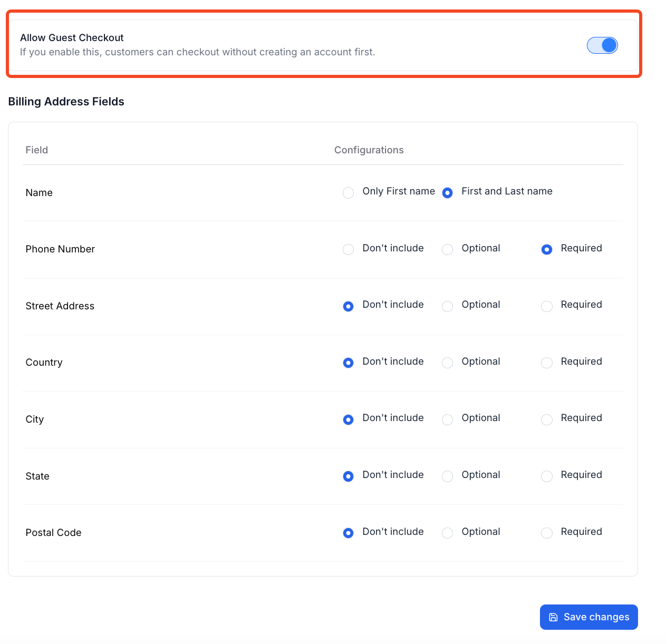Click the floppy disk save icon
666x644 pixels.
[553, 617]
